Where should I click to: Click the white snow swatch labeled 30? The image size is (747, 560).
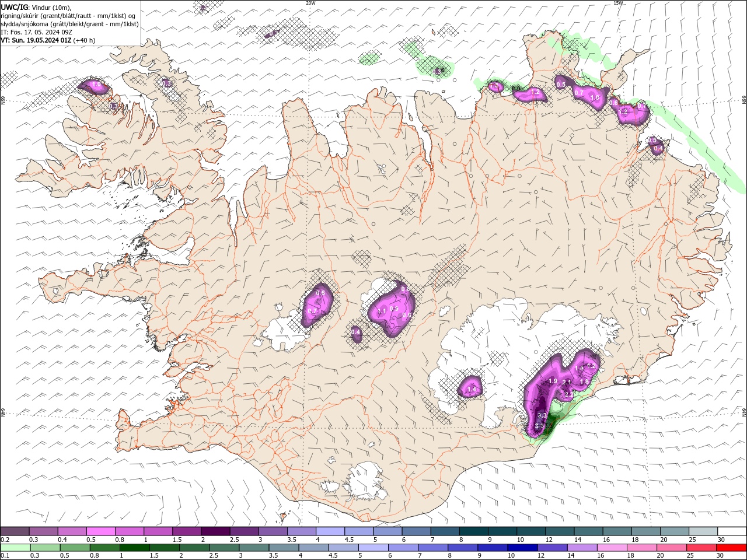point(731,531)
